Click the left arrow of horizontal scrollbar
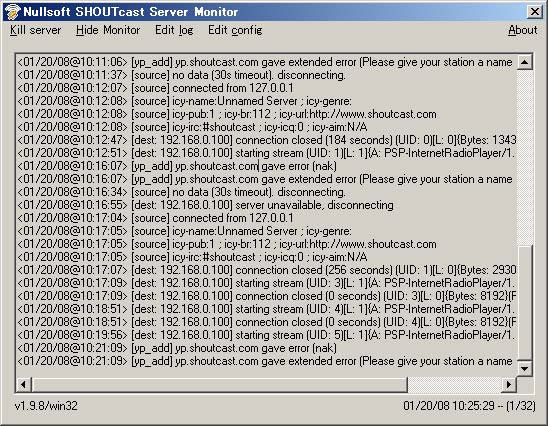Screen dimensions: 548x426 coord(24,384)
